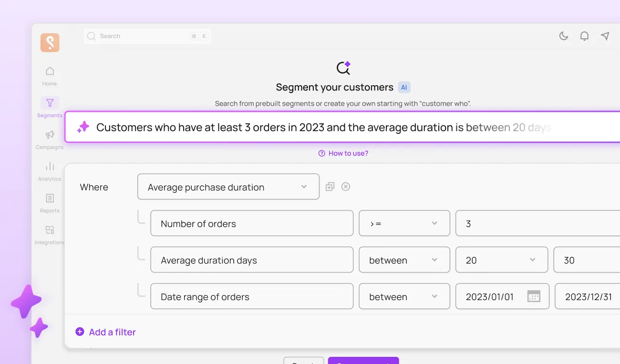Click the AI sparkle icon in the prompt box
Screen dimensions: 620x364
coord(83,127)
